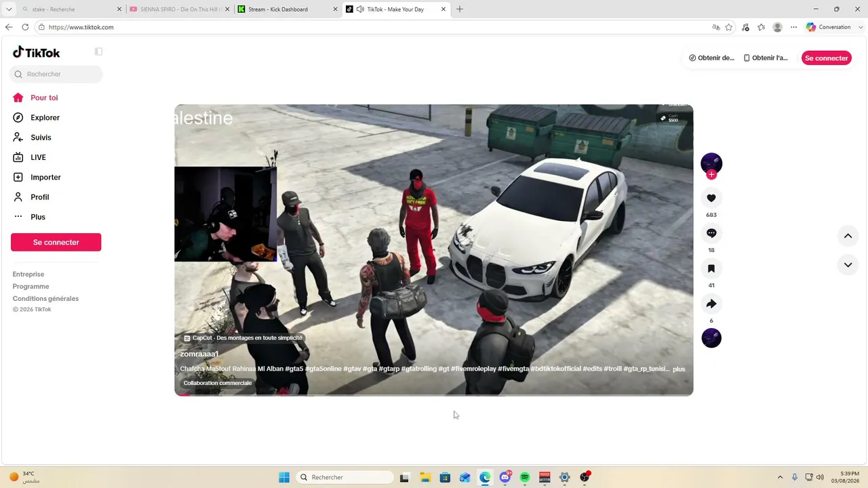The image size is (868, 488).
Task: Click the #gta5 hashtag
Action: (x=294, y=369)
